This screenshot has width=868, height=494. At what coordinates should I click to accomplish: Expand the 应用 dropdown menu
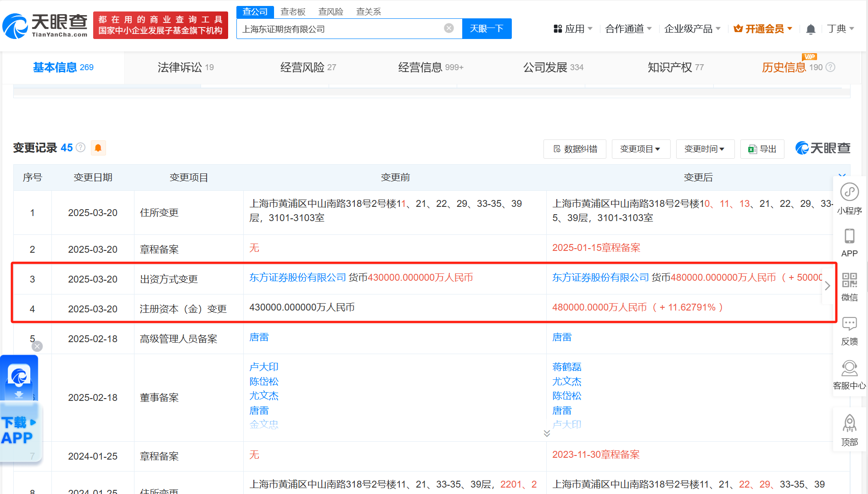coord(573,29)
